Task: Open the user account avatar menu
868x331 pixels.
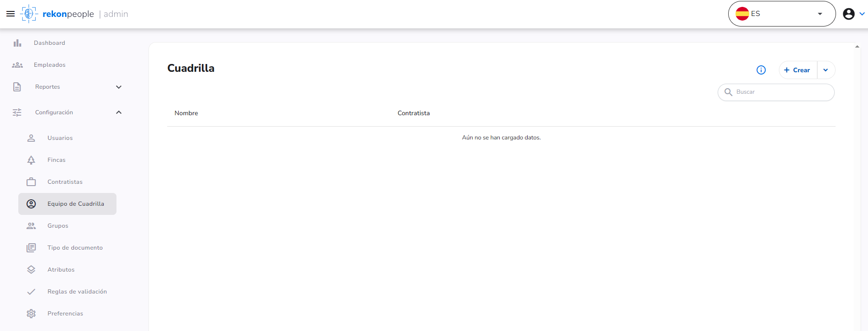Action: (849, 14)
